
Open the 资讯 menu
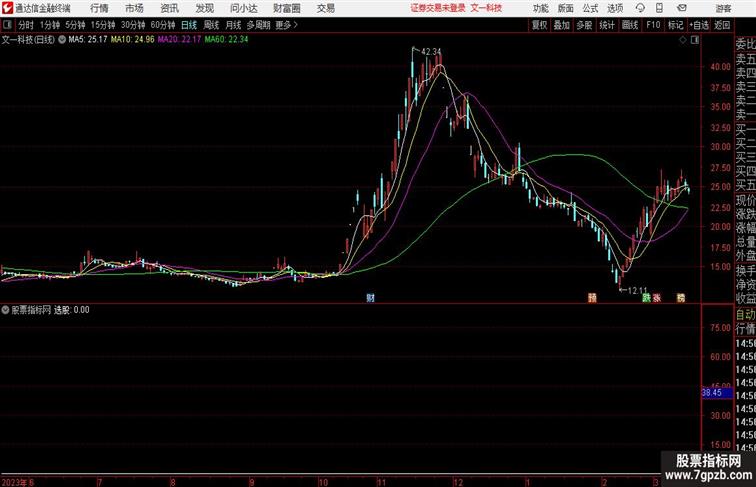pos(170,8)
